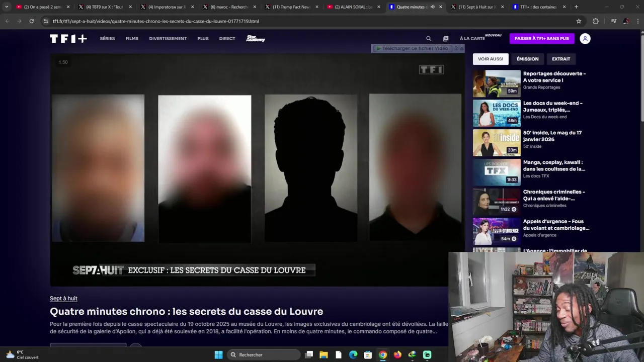The height and width of the screenshot is (362, 644).
Task: Open Task View in taskbar
Action: (309, 354)
